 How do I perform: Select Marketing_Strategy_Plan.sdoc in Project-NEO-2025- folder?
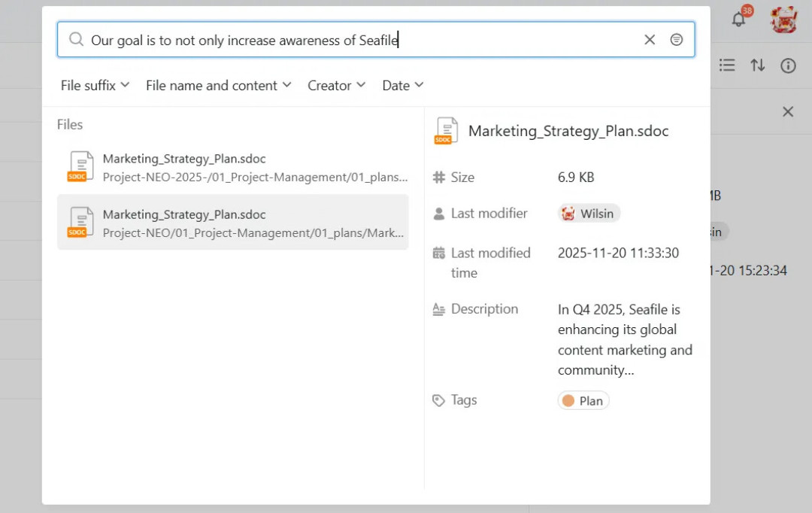tap(233, 168)
